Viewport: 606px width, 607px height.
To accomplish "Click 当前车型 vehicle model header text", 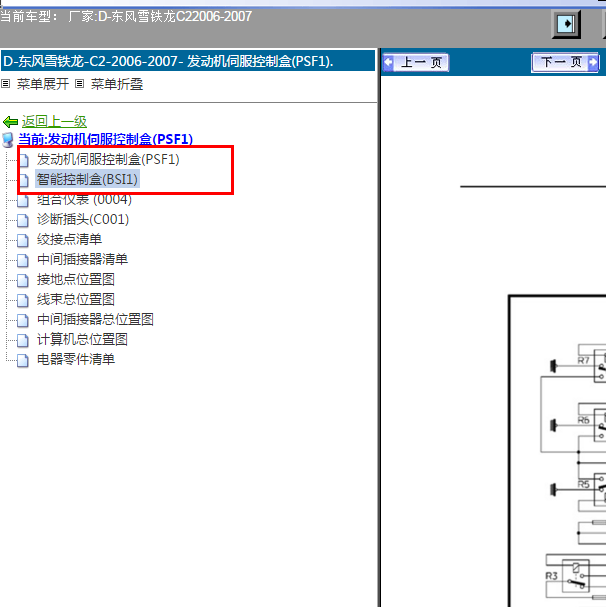I will click(125, 16).
